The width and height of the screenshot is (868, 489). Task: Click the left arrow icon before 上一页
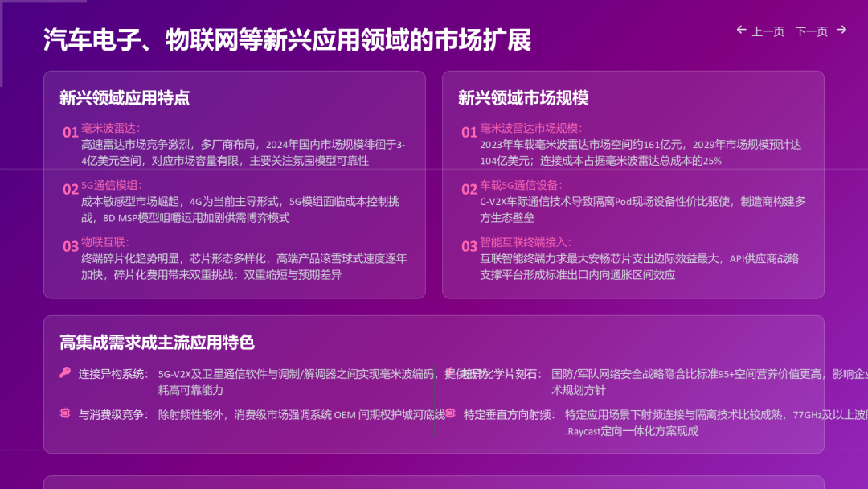tap(741, 31)
